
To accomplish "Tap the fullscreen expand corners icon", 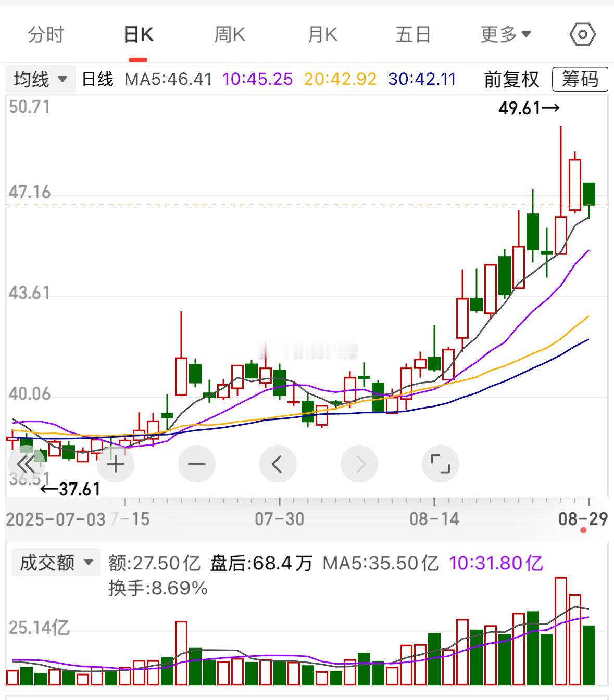I will point(441,464).
